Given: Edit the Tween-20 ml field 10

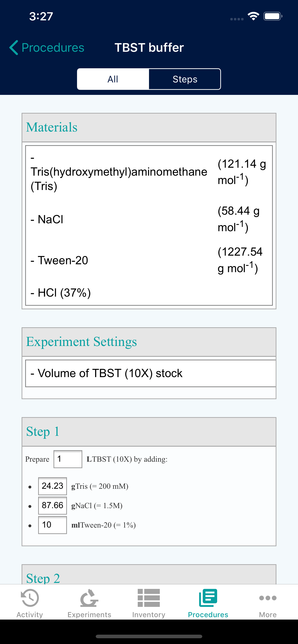Looking at the screenshot, I should [52, 525].
